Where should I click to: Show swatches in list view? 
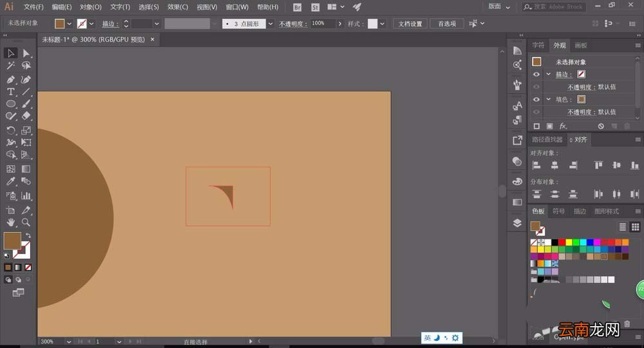pyautogui.click(x=623, y=227)
